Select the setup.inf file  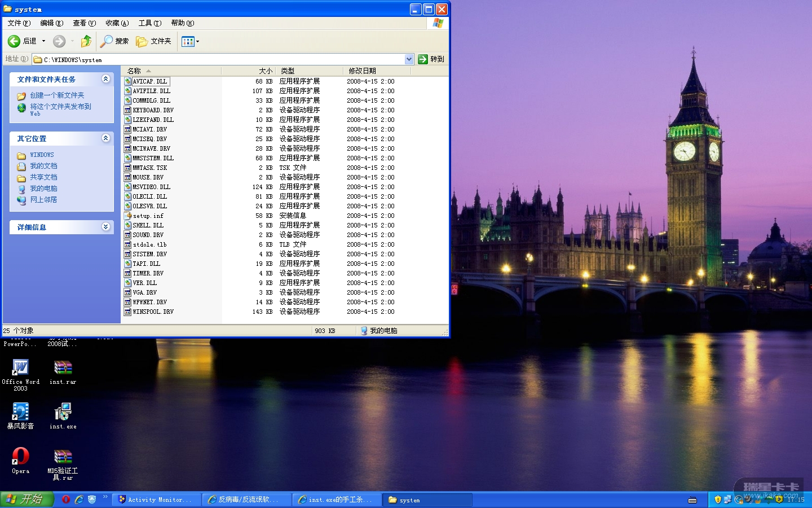pos(148,216)
